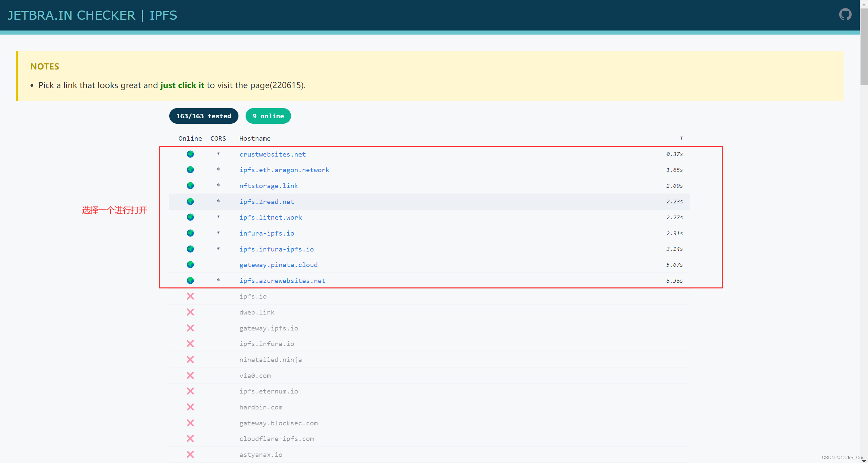
Task: Click the red X next to hardbin.com
Action: 190,407
